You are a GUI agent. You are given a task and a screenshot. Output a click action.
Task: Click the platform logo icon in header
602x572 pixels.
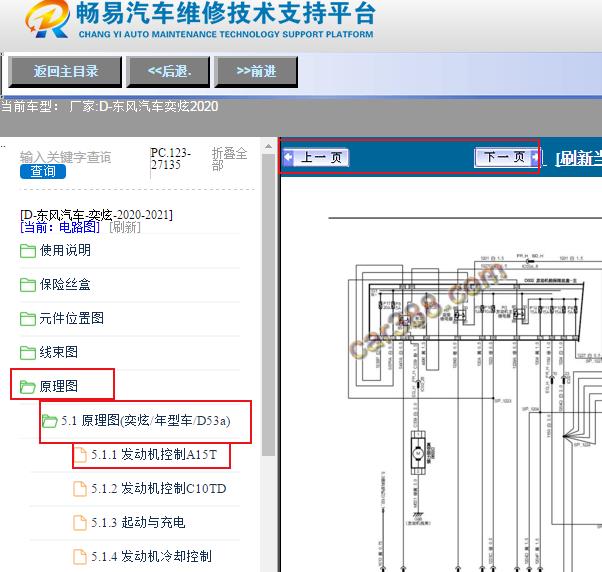pyautogui.click(x=48, y=19)
